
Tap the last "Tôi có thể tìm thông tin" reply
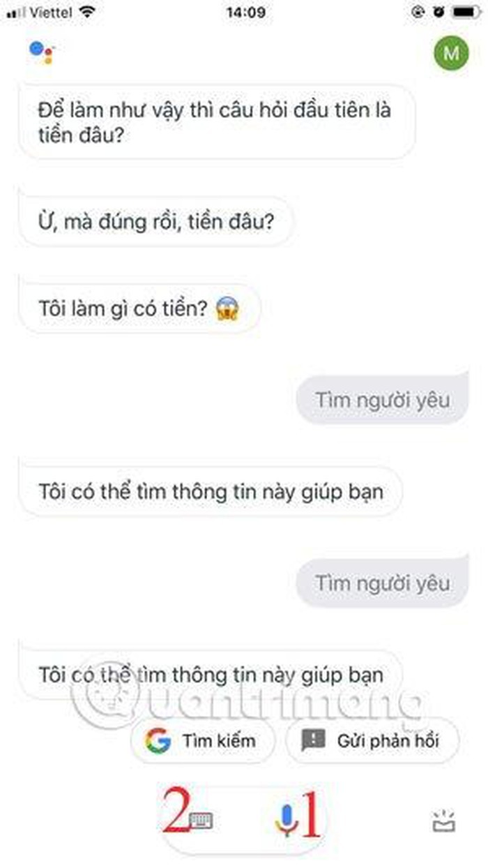pos(211,675)
